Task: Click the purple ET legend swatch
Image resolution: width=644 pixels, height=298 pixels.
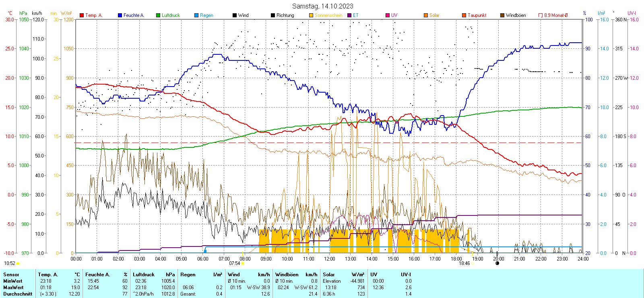Action: coord(349,15)
